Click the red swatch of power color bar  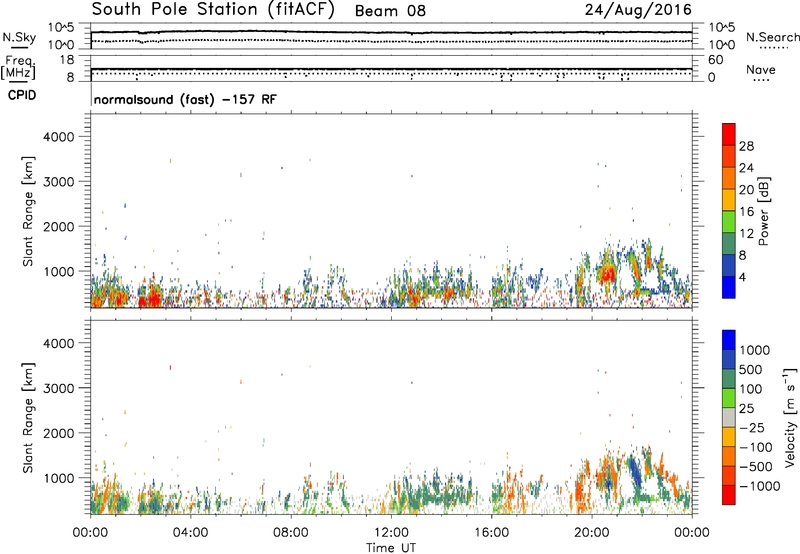click(x=729, y=135)
